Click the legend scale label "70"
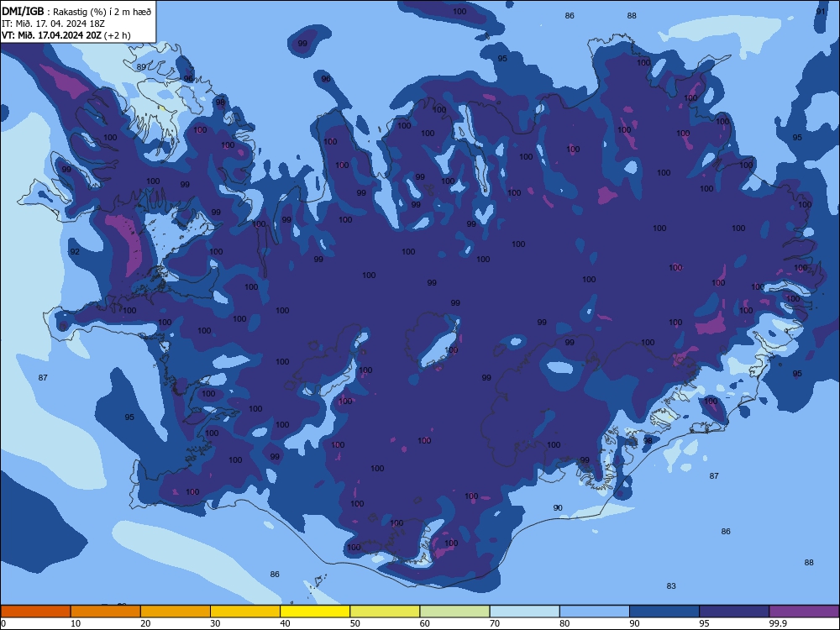The height and width of the screenshot is (630, 840). 495,623
